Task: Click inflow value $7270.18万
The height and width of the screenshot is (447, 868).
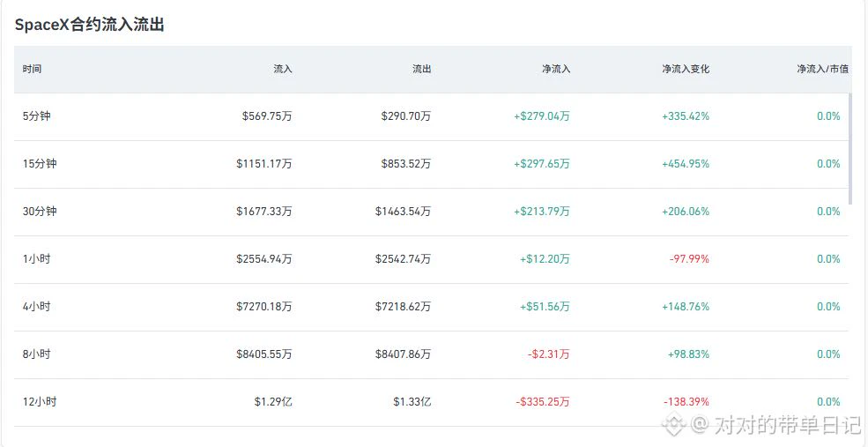Action: (264, 307)
